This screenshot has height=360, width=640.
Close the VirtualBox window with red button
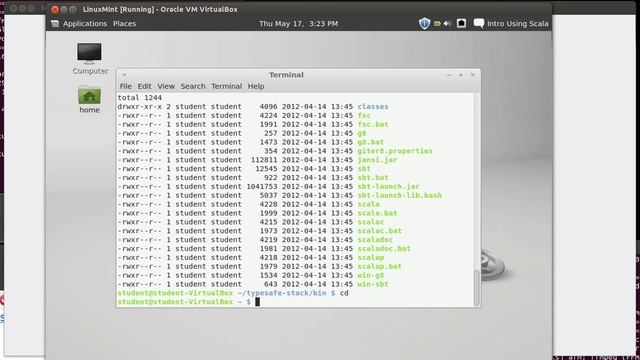[55, 9]
